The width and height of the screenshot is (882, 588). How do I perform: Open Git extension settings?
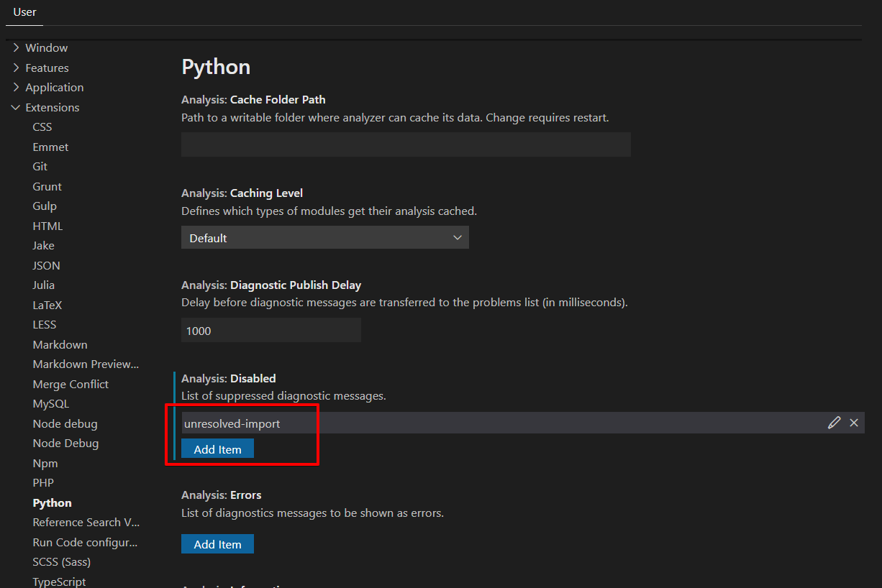pyautogui.click(x=40, y=167)
